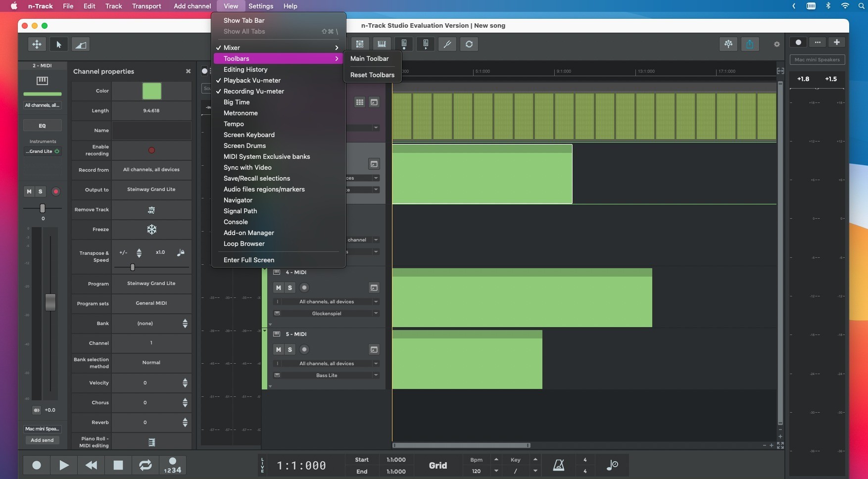The height and width of the screenshot is (479, 868).
Task: Open track 4 - MIDI window icon
Action: click(374, 287)
